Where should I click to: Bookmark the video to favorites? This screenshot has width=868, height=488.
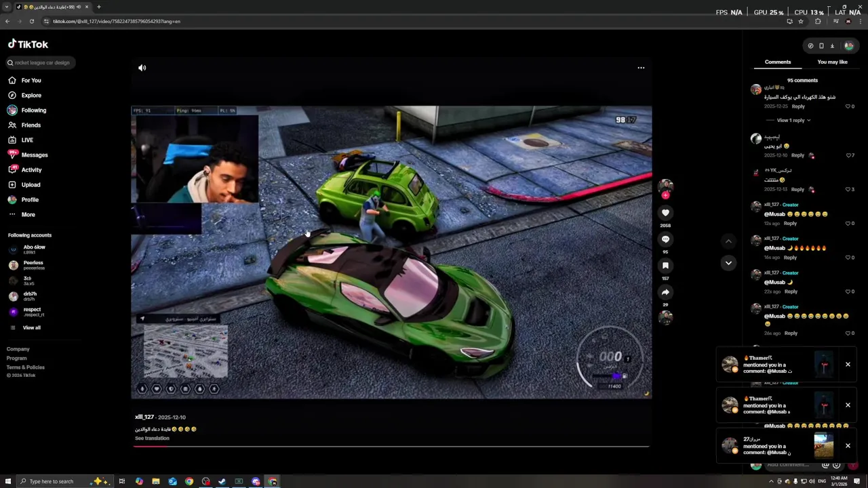pyautogui.click(x=665, y=266)
